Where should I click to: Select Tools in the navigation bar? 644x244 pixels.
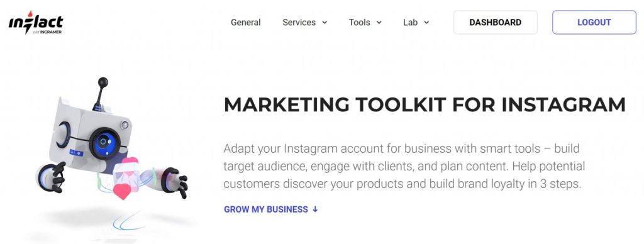click(x=359, y=23)
